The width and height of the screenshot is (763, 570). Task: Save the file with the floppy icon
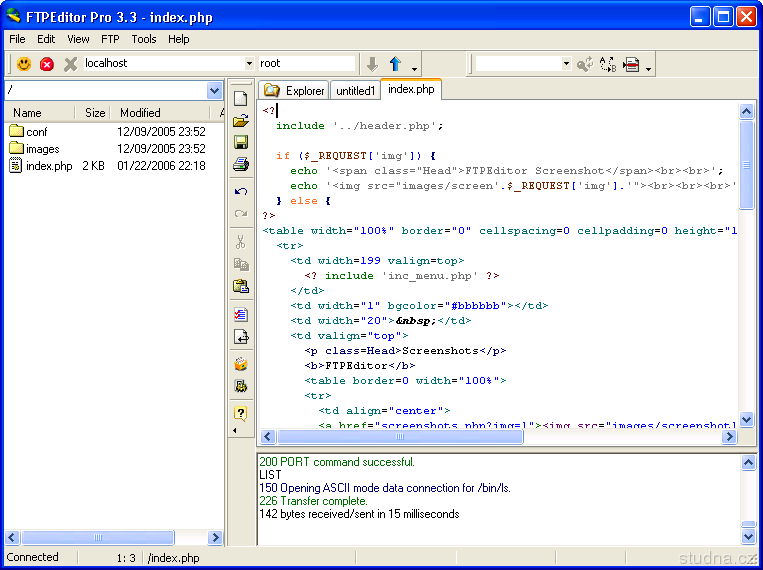[240, 143]
